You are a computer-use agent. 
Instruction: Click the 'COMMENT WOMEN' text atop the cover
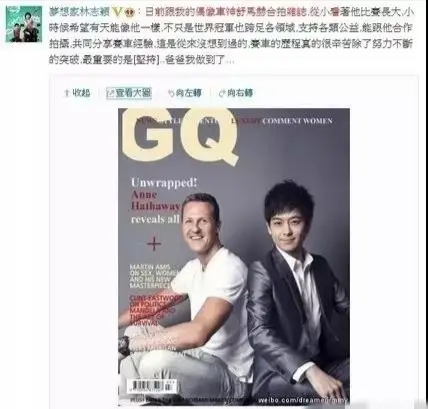point(297,121)
